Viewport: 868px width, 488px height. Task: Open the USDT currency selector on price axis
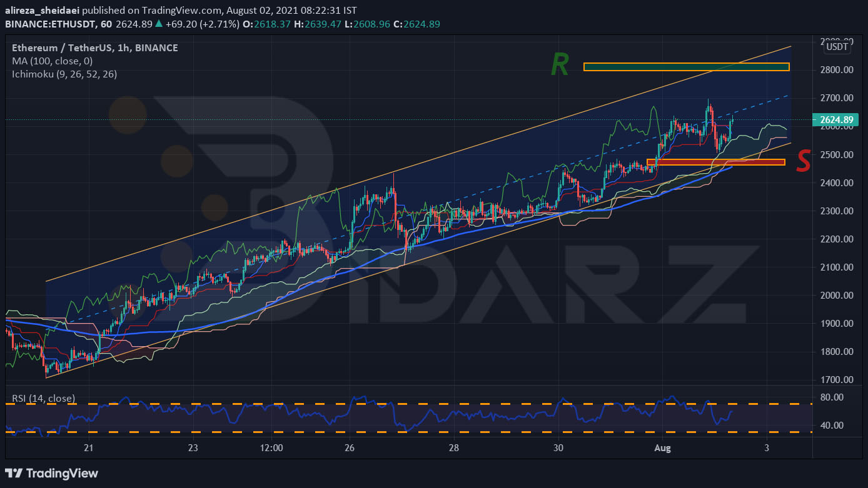pyautogui.click(x=837, y=47)
